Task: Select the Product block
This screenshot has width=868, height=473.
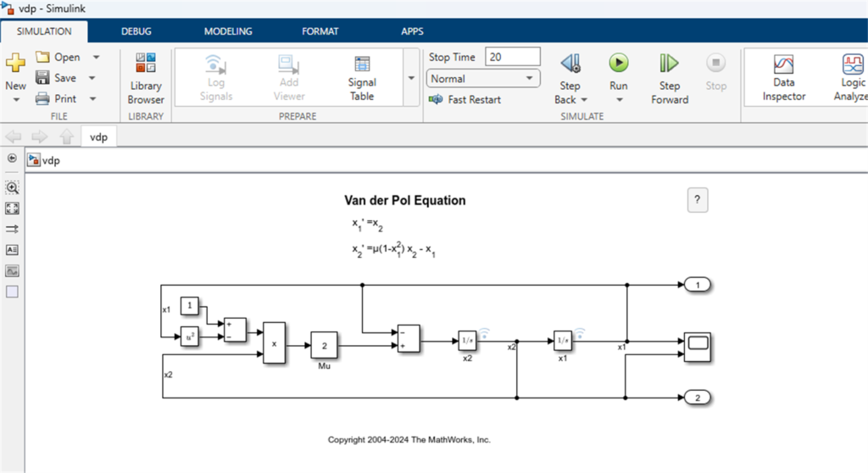Action: coord(274,343)
